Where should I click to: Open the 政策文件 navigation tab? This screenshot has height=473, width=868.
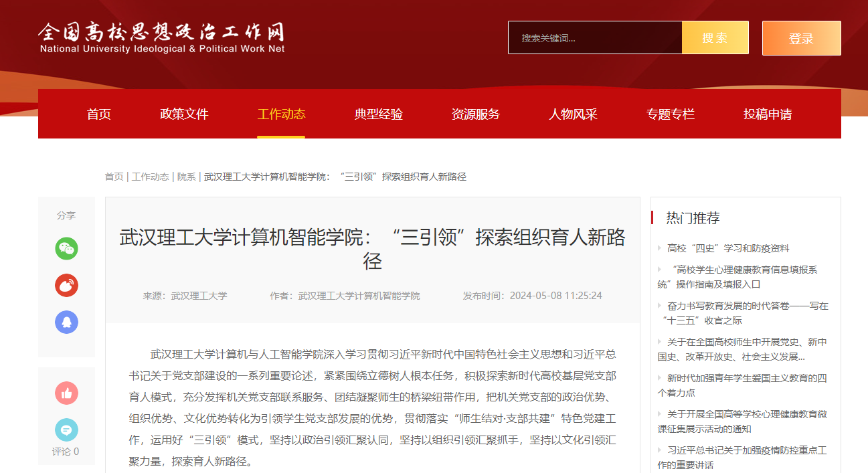184,114
